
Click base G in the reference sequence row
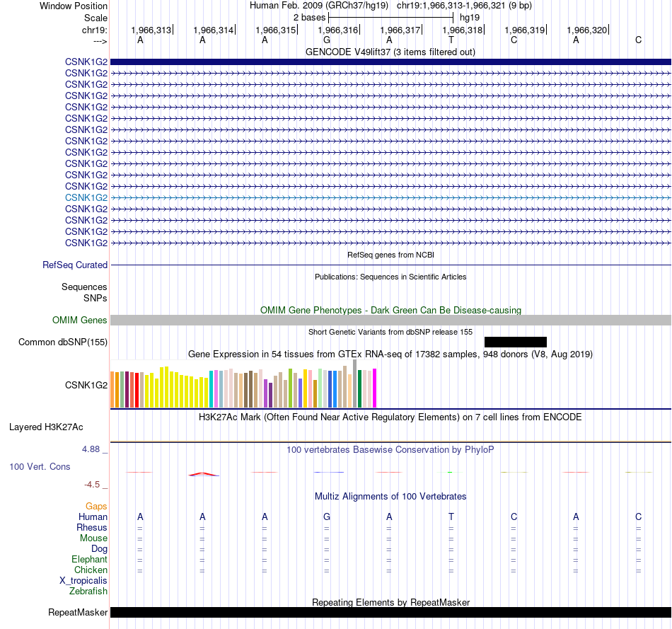coord(327,40)
